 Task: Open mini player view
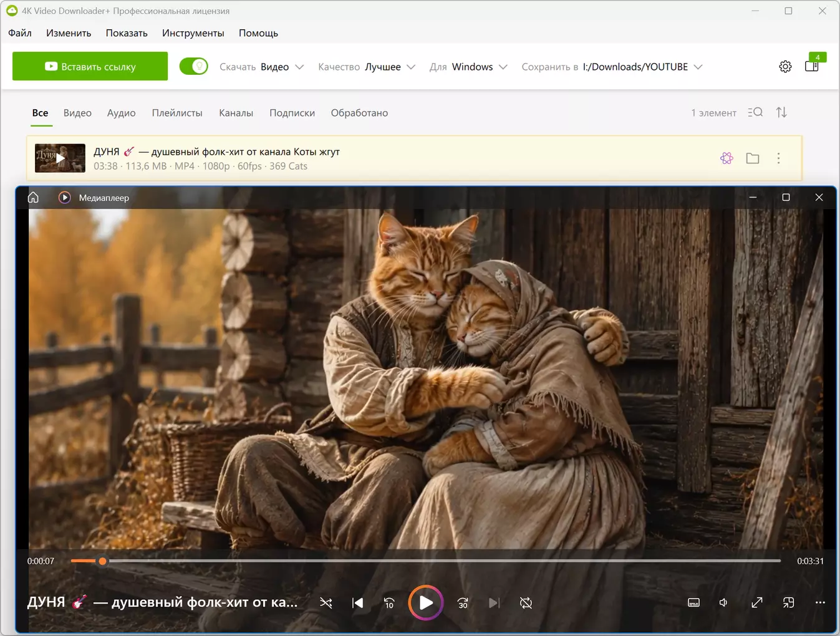tap(788, 602)
